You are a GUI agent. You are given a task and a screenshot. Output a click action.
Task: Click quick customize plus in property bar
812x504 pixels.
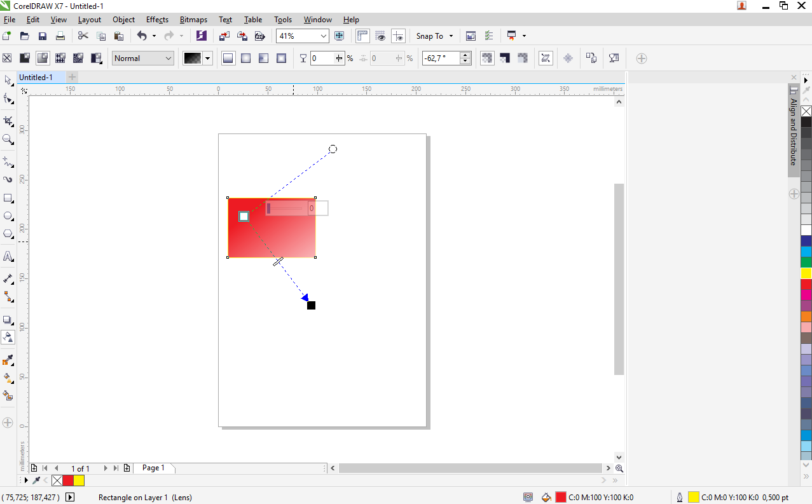(642, 58)
